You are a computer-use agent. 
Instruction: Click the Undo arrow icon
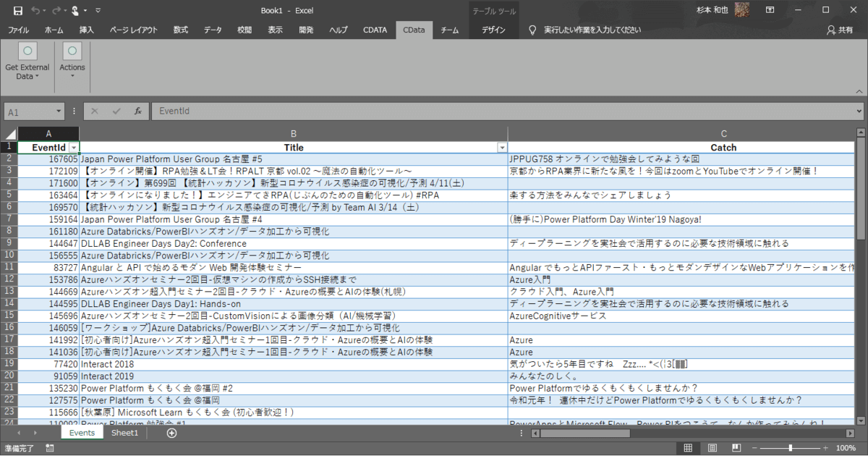35,11
